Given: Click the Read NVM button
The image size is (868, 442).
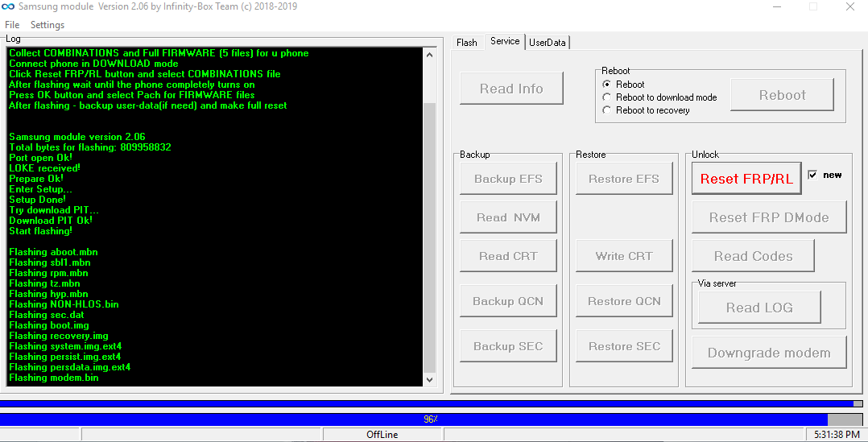Looking at the screenshot, I should point(508,217).
